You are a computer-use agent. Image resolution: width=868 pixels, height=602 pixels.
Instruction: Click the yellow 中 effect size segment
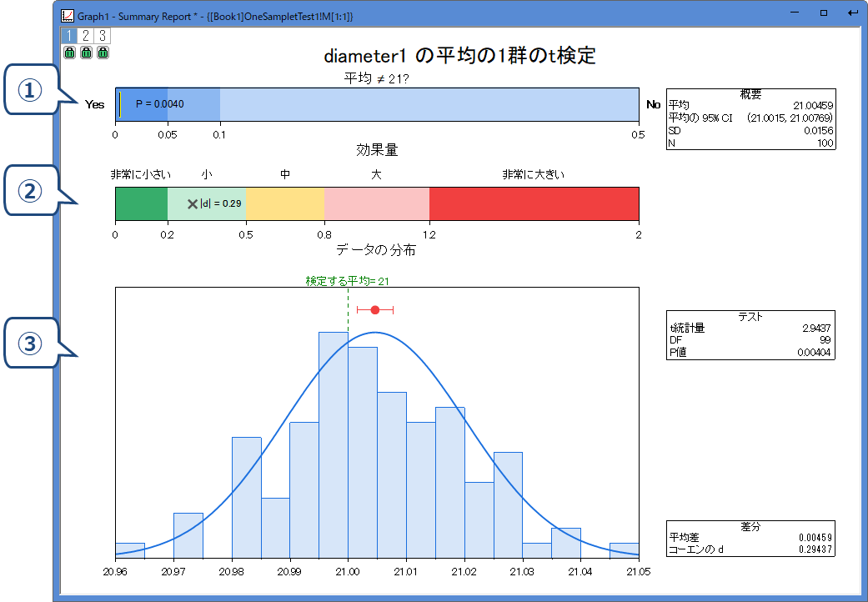[285, 203]
